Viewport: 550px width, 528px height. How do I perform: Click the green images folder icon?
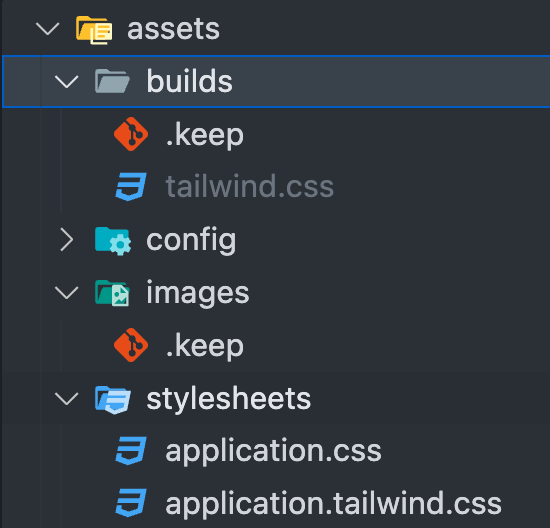click(112, 293)
